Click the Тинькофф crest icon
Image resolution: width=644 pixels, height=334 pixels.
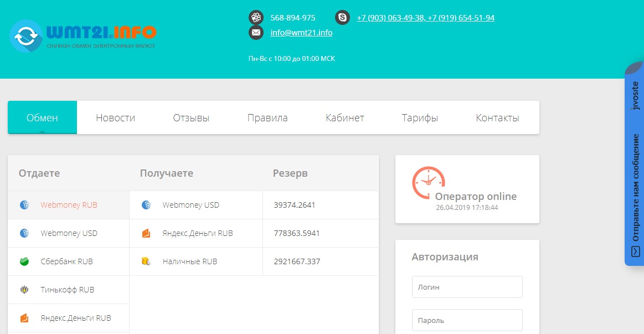(x=24, y=290)
